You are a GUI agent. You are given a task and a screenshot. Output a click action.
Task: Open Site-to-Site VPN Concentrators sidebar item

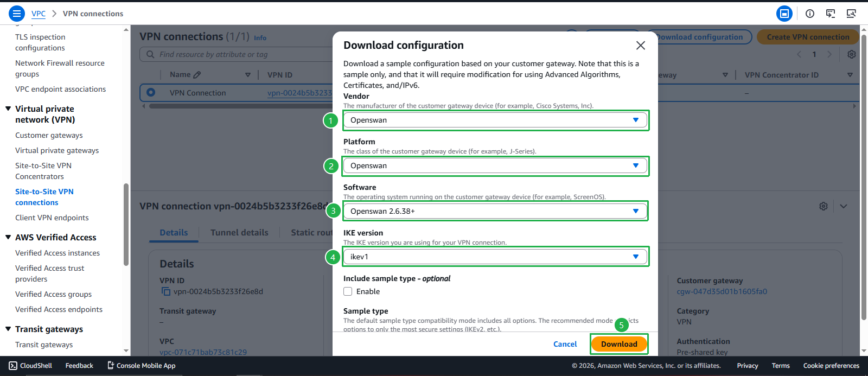pyautogui.click(x=43, y=171)
